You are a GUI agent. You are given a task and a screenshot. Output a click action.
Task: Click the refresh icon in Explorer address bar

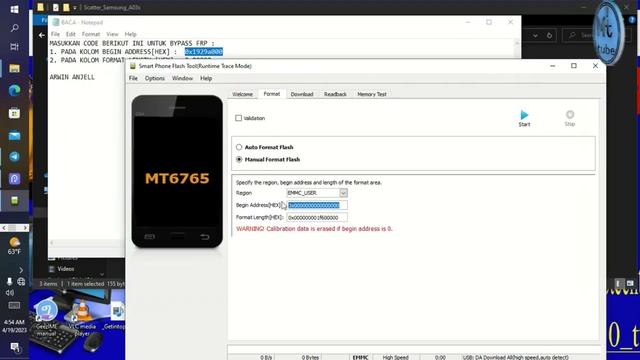coord(549,36)
